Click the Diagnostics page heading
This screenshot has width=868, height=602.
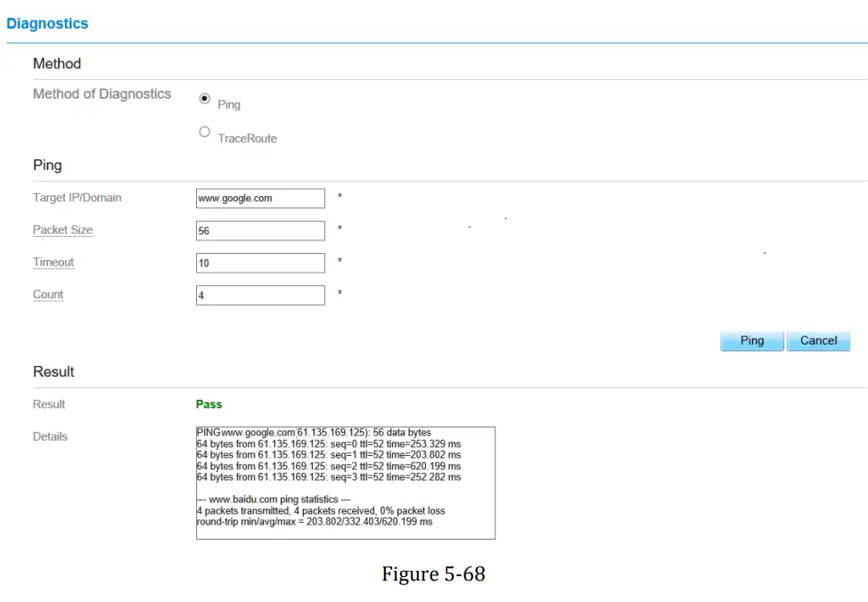[47, 23]
